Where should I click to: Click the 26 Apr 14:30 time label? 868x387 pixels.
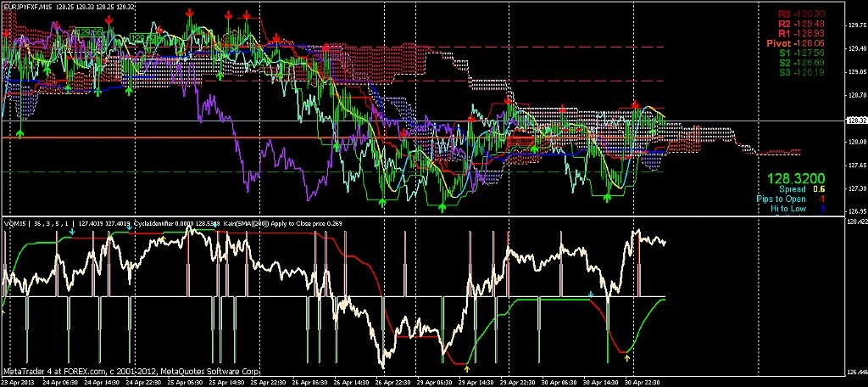(x=353, y=383)
